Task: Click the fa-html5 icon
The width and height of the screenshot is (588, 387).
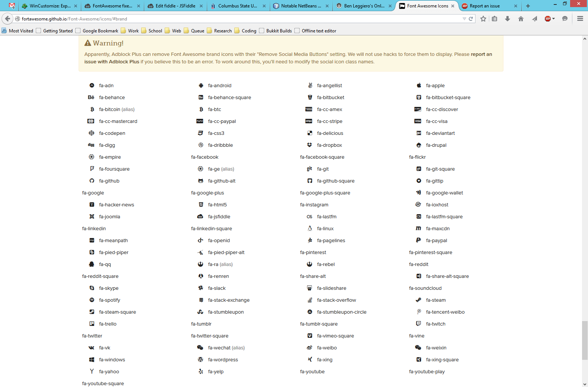Action: pyautogui.click(x=201, y=204)
